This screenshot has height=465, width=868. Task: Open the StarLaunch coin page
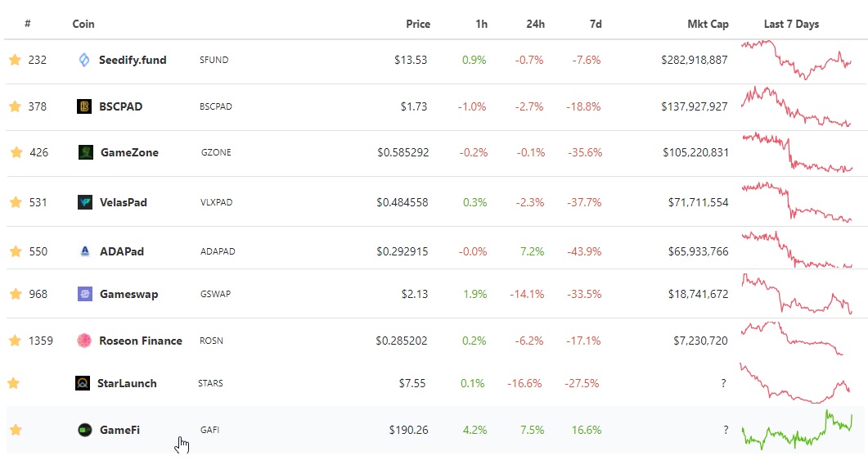127,383
